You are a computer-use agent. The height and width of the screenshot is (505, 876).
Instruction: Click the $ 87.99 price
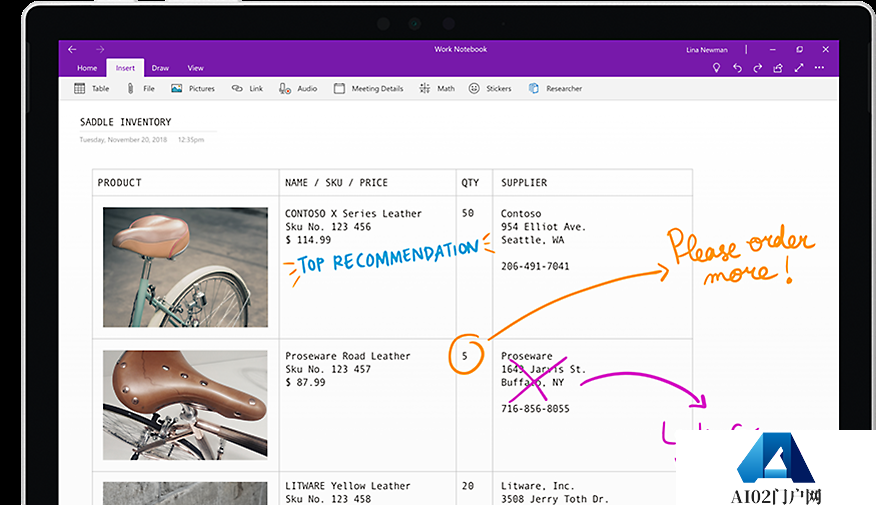click(305, 382)
